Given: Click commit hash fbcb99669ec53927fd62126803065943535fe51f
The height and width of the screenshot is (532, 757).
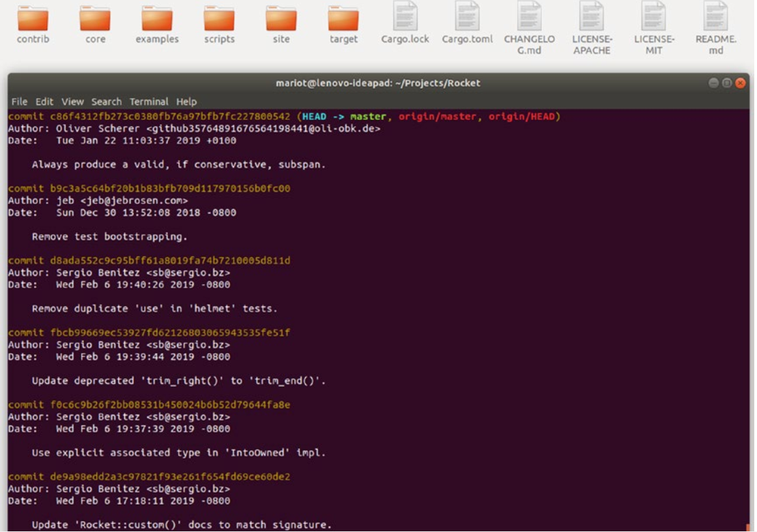Looking at the screenshot, I should click(x=170, y=333).
